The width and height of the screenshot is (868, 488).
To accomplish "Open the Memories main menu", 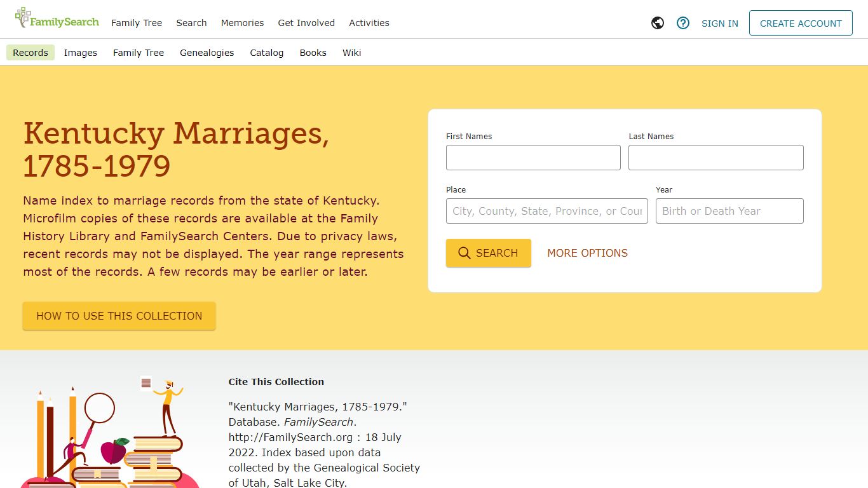I will tap(242, 23).
